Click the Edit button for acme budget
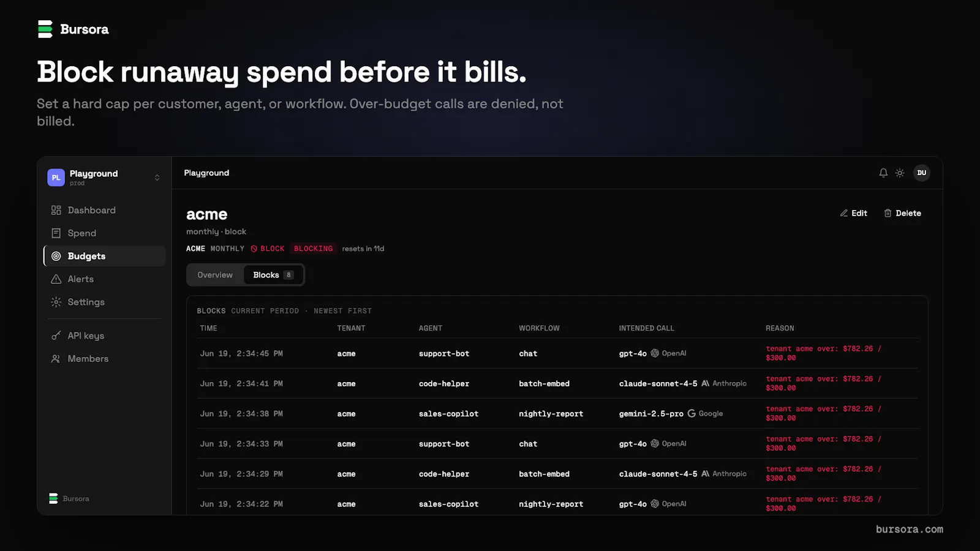Viewport: 980px width, 551px height. click(x=854, y=213)
